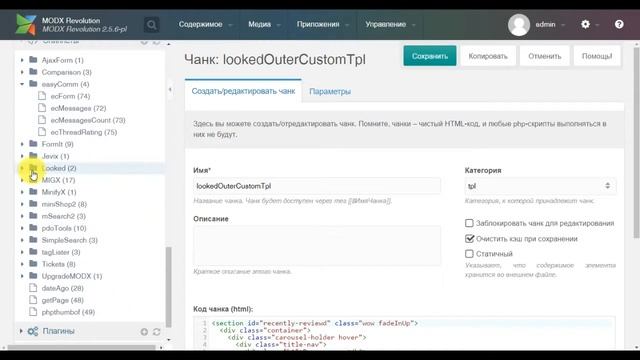Open the Содержимое menu

click(205, 24)
